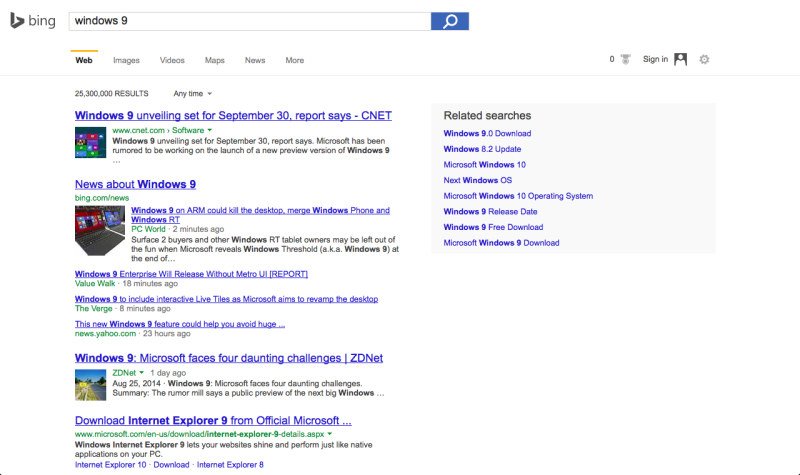Screen dimensions: 800x475
Task: Open Windows 9 on ARM news article
Action: point(260,215)
